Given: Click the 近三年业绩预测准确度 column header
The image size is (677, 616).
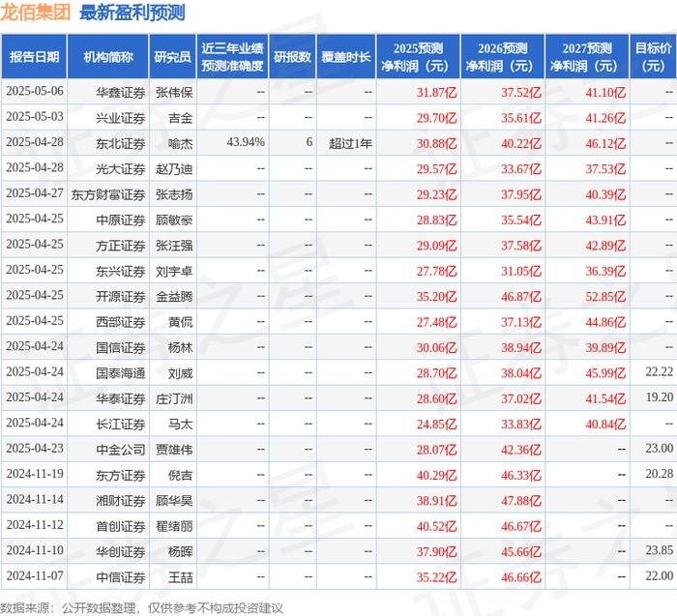Looking at the screenshot, I should pyautogui.click(x=232, y=56).
